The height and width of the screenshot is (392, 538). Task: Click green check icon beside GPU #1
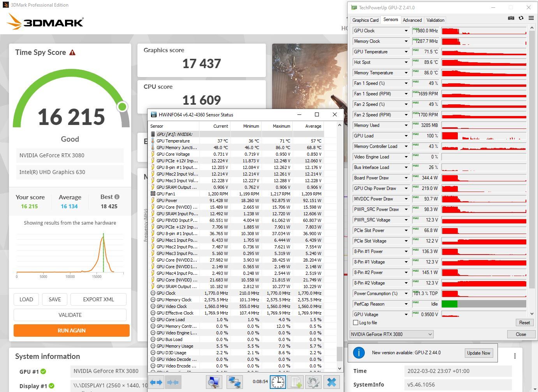pos(43,371)
